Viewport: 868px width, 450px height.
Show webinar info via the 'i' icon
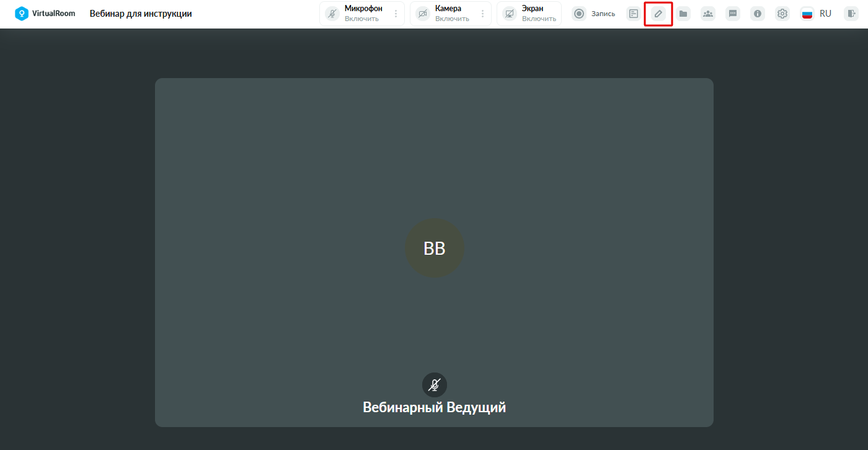pos(758,14)
